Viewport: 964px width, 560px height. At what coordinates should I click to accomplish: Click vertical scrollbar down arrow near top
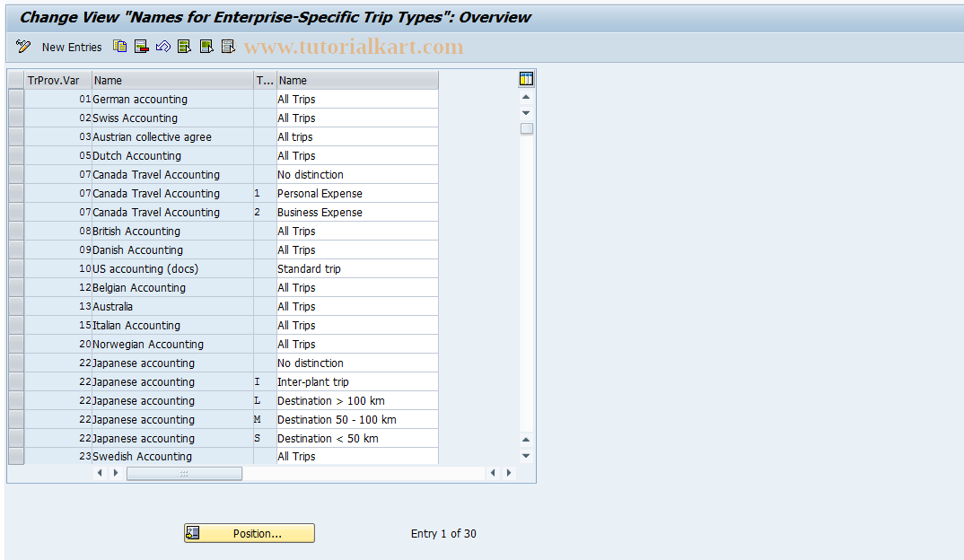click(526, 112)
